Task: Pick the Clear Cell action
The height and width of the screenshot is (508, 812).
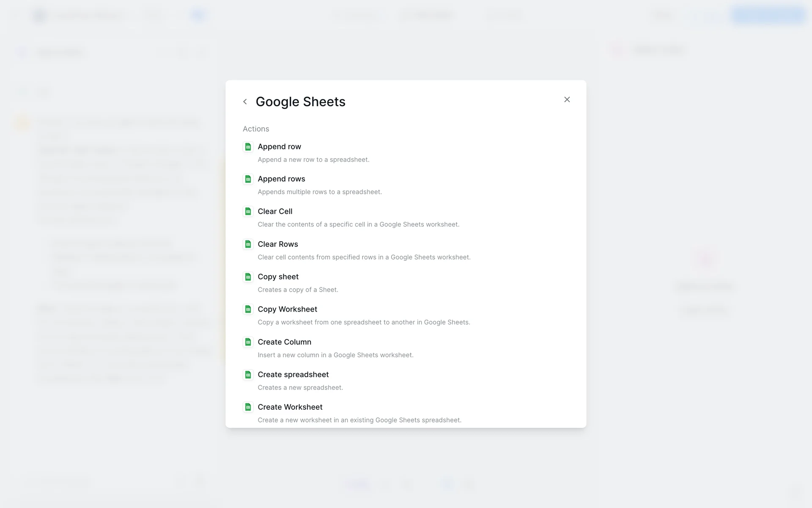Action: pyautogui.click(x=275, y=211)
